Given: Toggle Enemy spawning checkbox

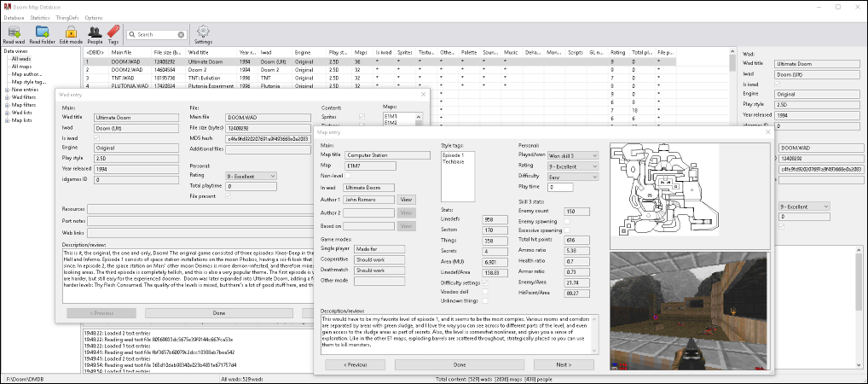Looking at the screenshot, I should pos(567,221).
